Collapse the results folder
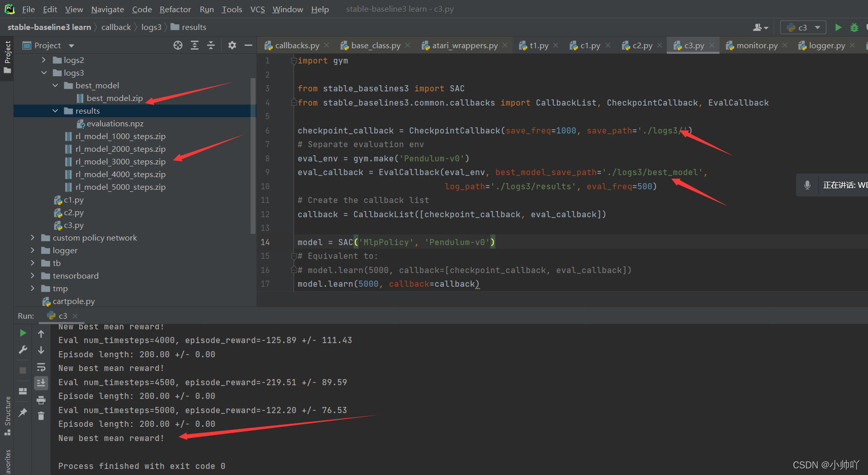The height and width of the screenshot is (475, 868). tap(56, 111)
